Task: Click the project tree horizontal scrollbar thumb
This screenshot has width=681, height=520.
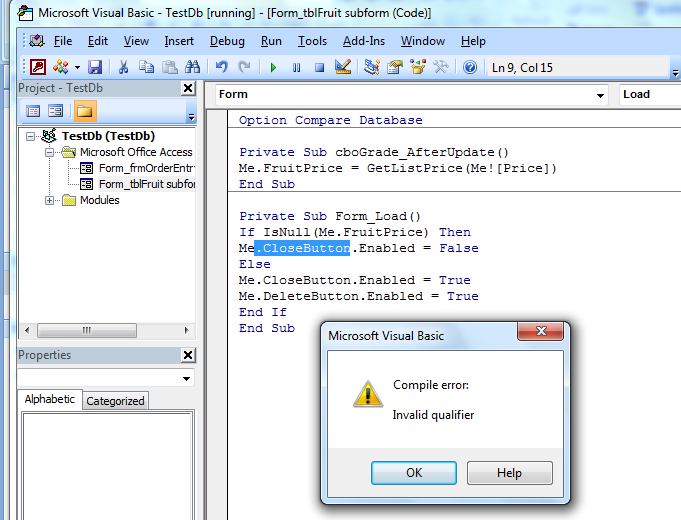Action: (87, 331)
